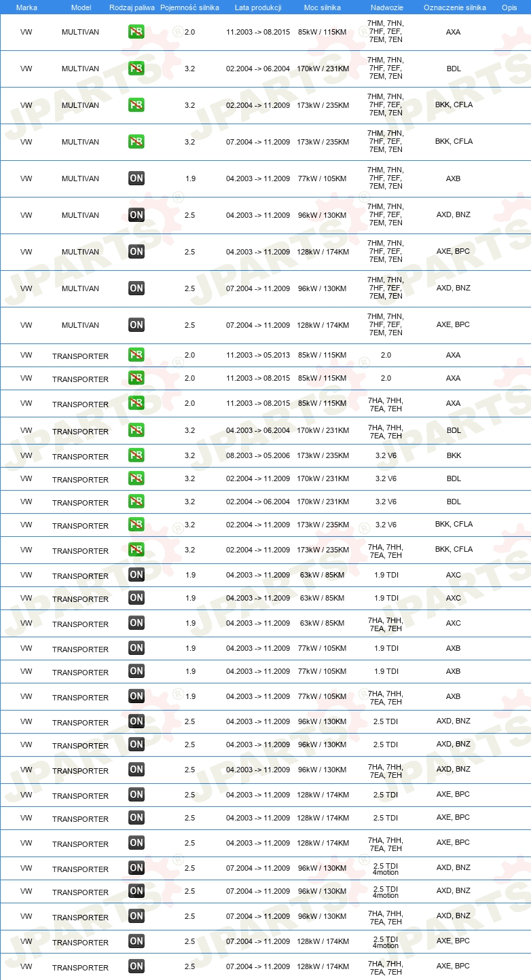This screenshot has width=531, height=980.
Task: Click the Oznaczenie silnika column header
Action: [454, 7]
